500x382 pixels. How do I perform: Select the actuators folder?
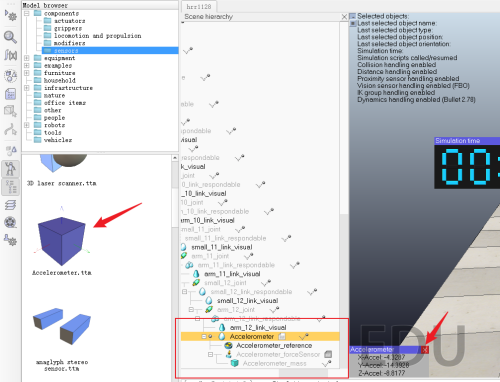(69, 21)
